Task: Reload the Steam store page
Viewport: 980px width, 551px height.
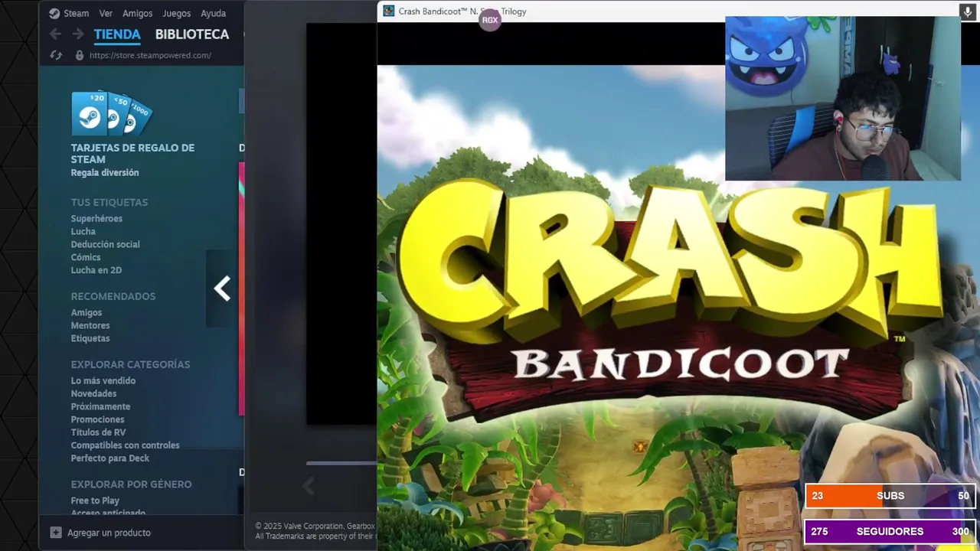Action: [x=56, y=55]
